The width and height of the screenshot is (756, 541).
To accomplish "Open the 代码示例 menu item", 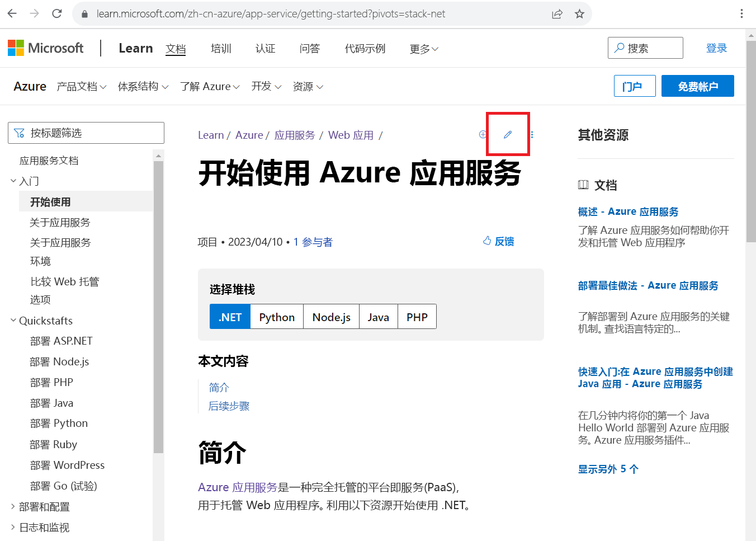I will (x=365, y=49).
